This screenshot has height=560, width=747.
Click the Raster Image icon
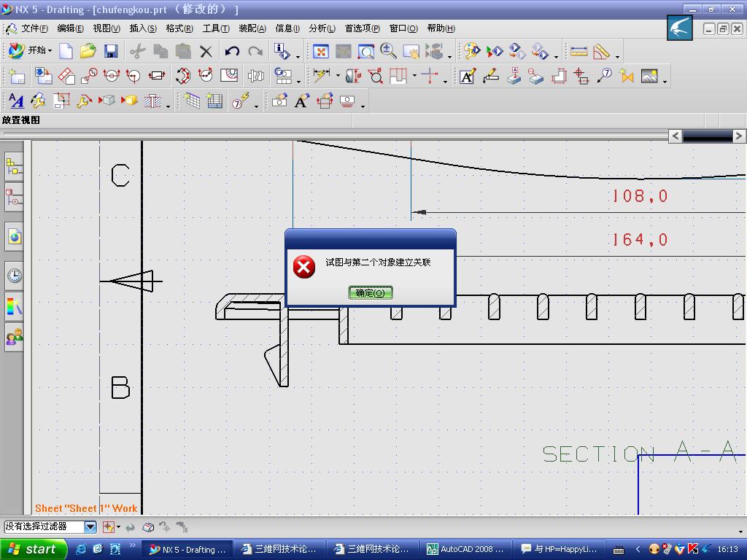pos(649,76)
